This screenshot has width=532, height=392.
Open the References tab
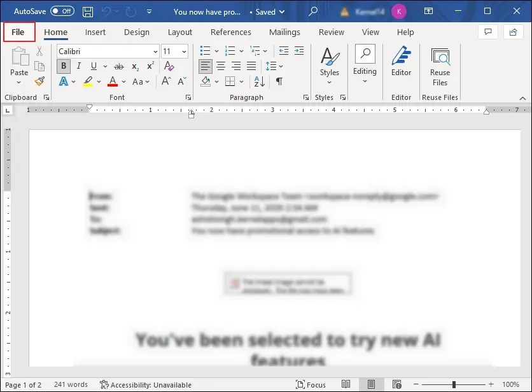[x=231, y=32]
